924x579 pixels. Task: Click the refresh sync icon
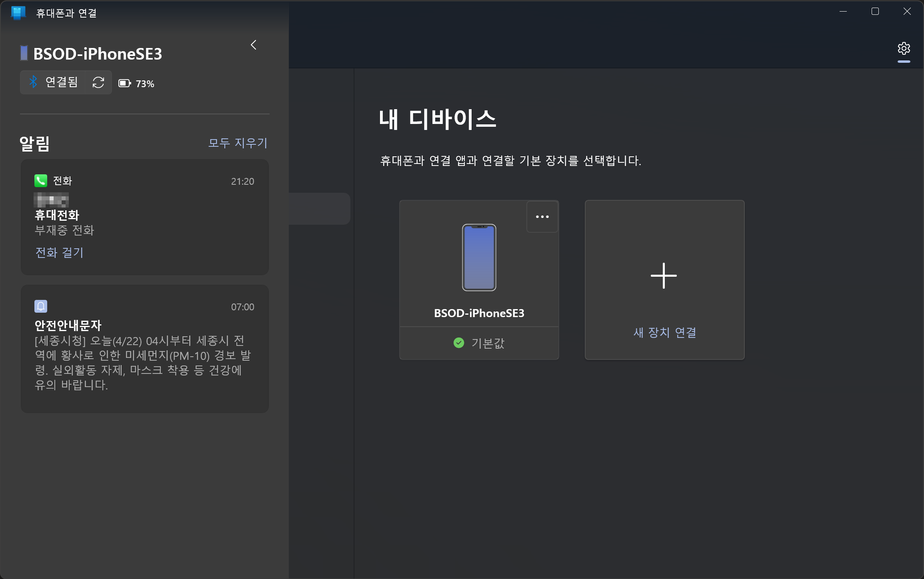pyautogui.click(x=98, y=83)
